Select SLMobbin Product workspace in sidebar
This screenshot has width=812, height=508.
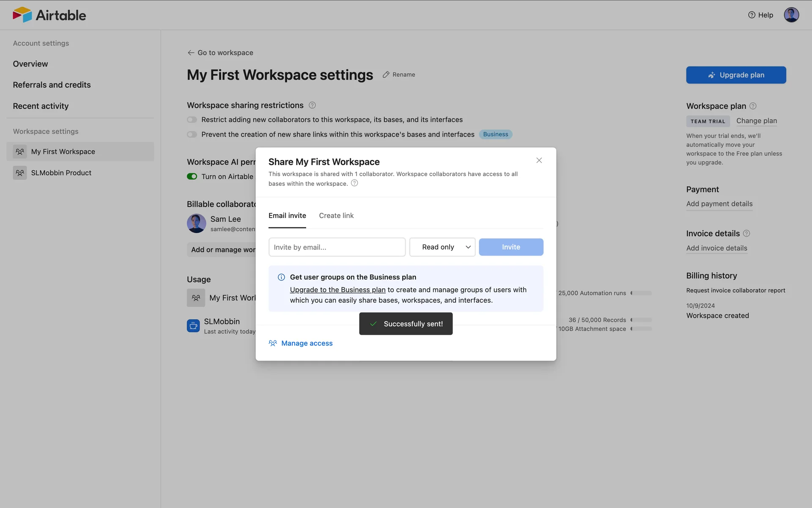tap(61, 173)
